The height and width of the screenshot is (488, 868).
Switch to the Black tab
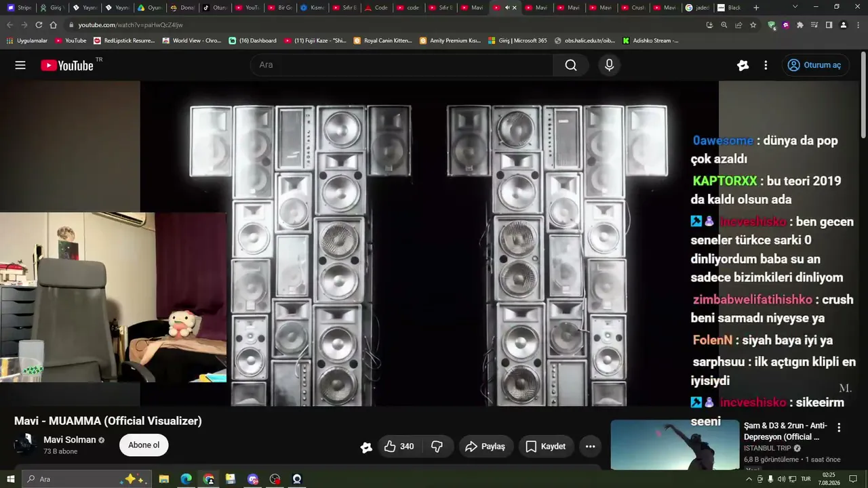coord(730,7)
